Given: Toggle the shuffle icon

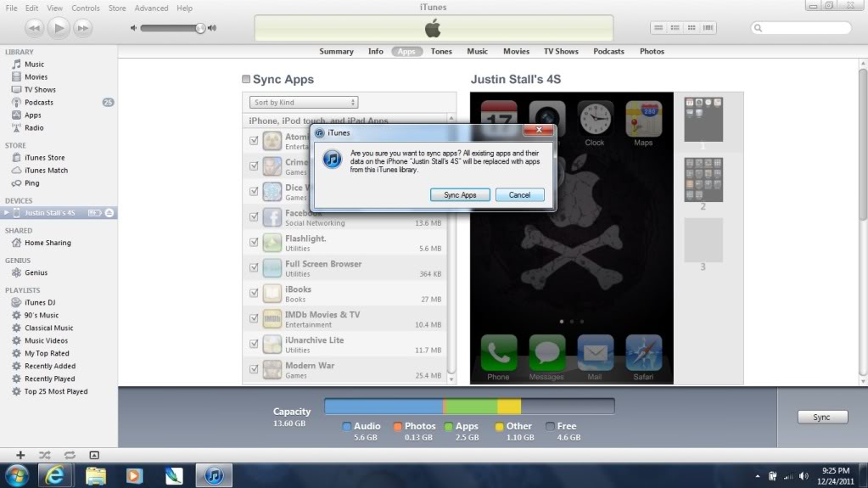Looking at the screenshot, I should tap(45, 455).
